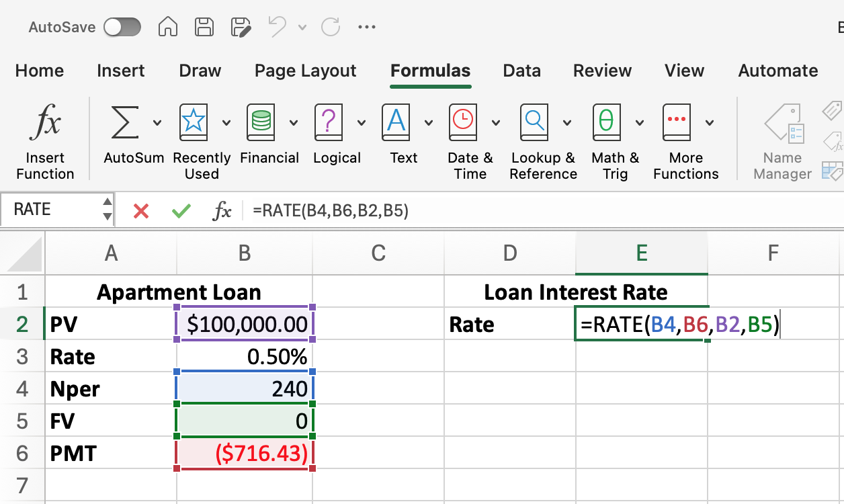Expand the Date & Time dropdown arrow
The width and height of the screenshot is (844, 504).
[496, 122]
